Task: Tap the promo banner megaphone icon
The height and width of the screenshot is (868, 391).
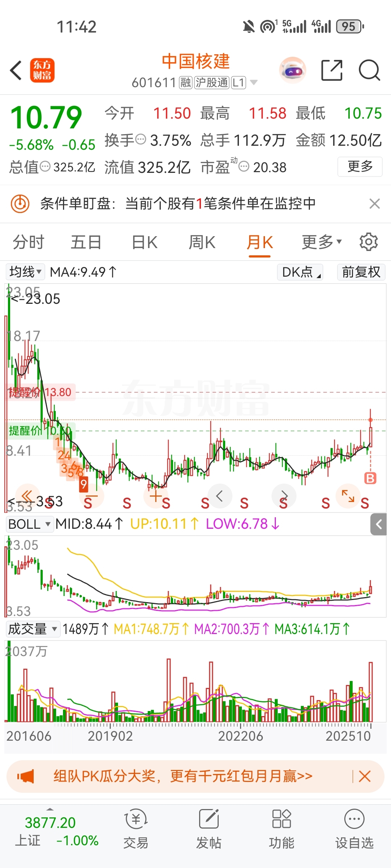Action: [x=26, y=776]
